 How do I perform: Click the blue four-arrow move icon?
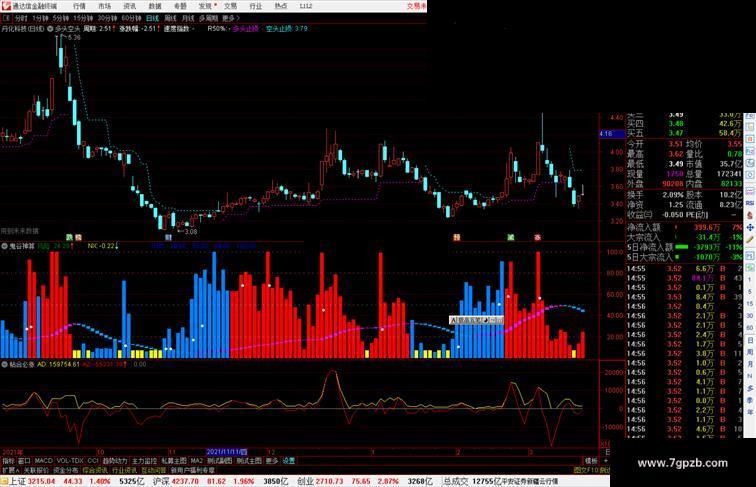pos(750,227)
